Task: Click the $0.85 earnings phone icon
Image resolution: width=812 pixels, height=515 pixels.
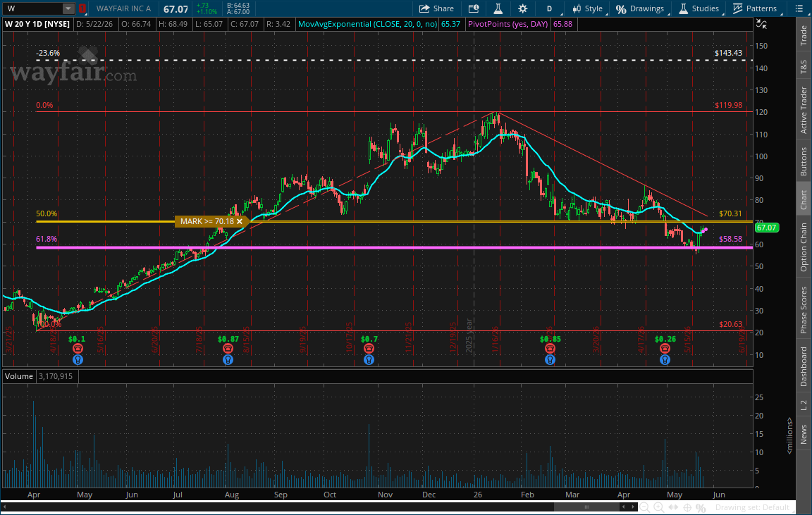Action: 550,349
